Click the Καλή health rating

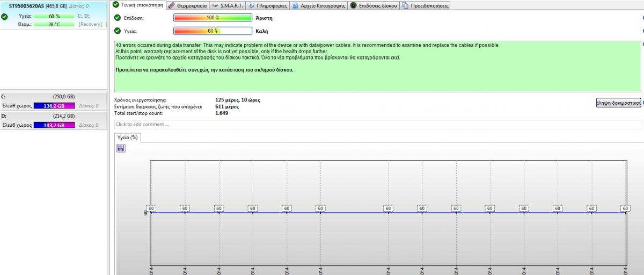pyautogui.click(x=262, y=31)
